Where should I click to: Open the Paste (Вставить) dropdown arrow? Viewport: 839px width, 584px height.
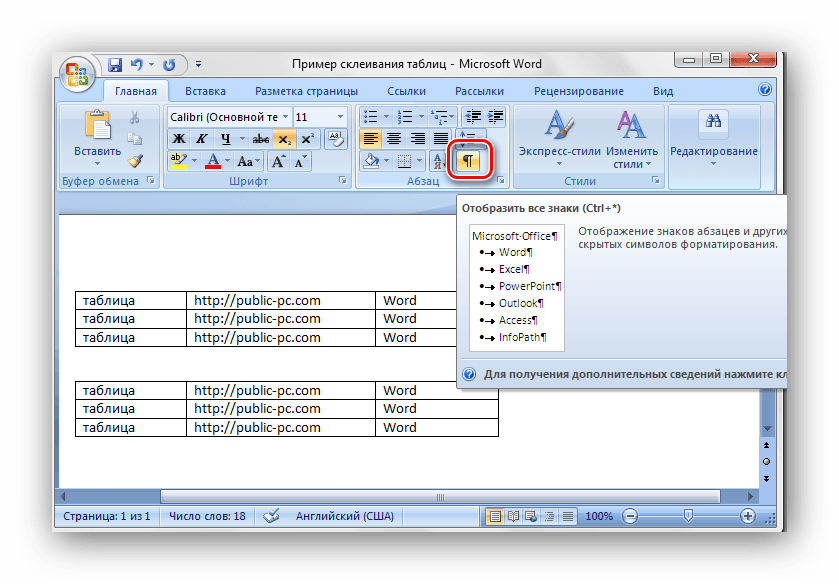(97, 163)
